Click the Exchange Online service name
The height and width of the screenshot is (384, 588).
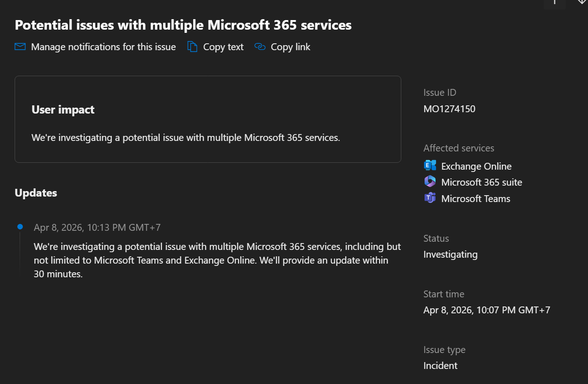pyautogui.click(x=476, y=166)
